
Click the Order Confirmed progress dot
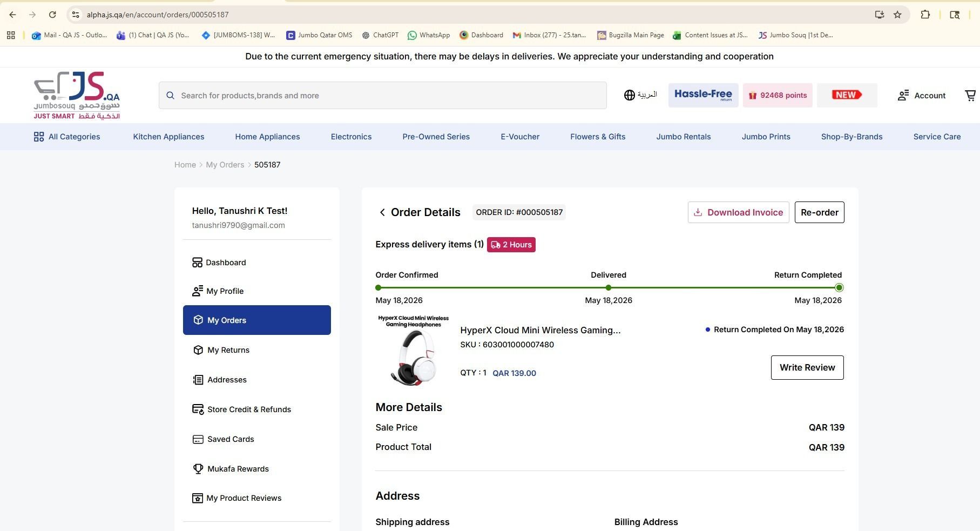point(378,288)
